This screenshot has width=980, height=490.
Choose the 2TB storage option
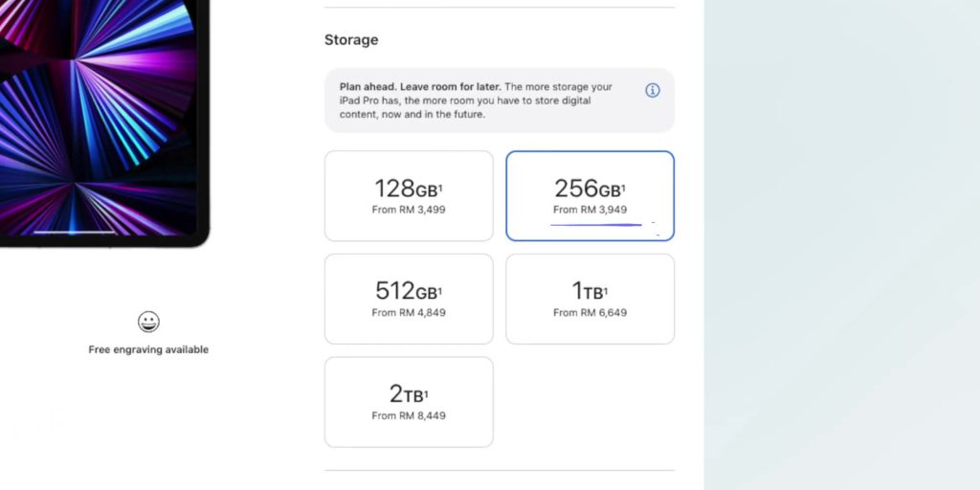409,402
